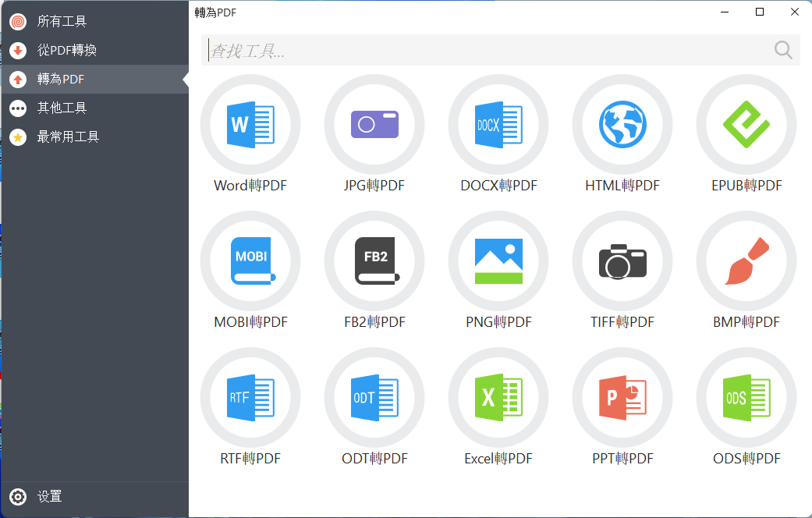Click the ODT轉PDF label
Screen dimensions: 812x518
click(375, 459)
